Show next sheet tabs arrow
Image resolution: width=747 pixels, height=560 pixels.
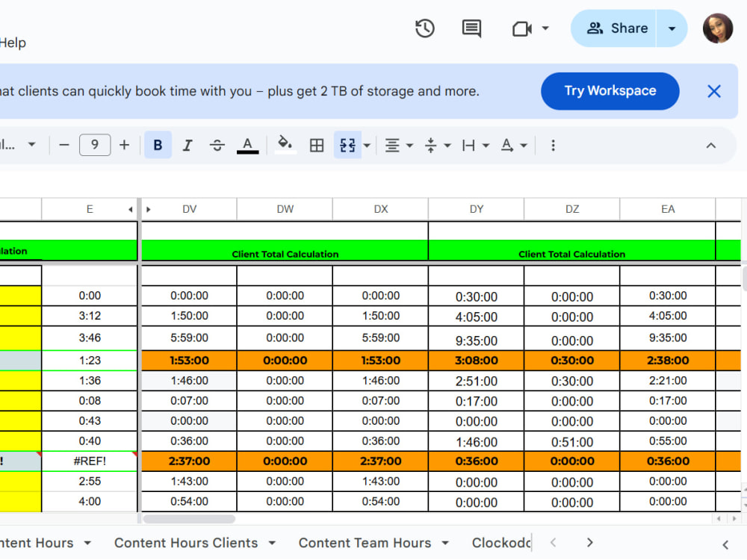click(590, 542)
